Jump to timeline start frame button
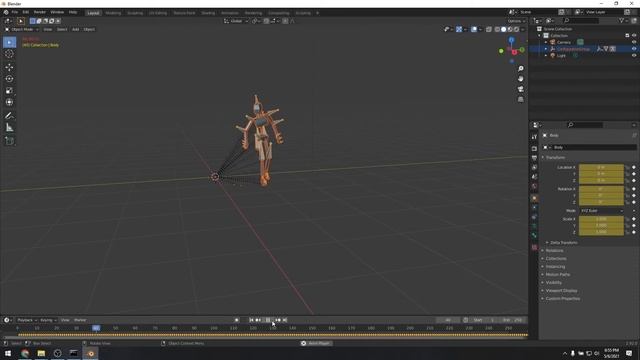Image resolution: width=640 pixels, height=360 pixels. point(251,320)
